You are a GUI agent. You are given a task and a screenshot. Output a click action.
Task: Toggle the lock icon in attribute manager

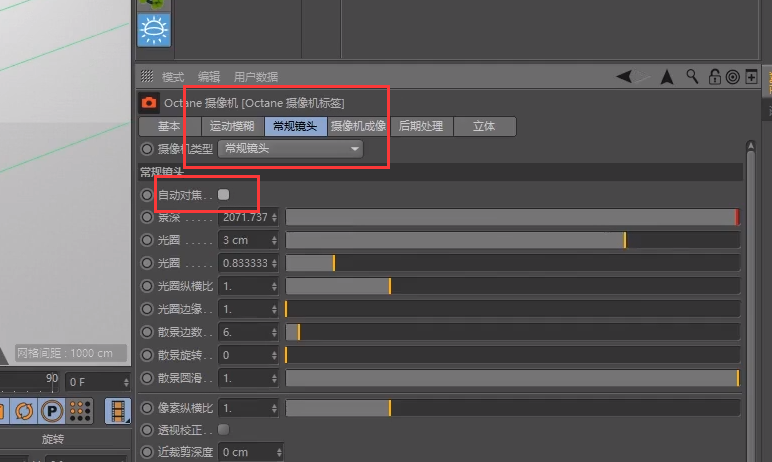pyautogui.click(x=714, y=76)
